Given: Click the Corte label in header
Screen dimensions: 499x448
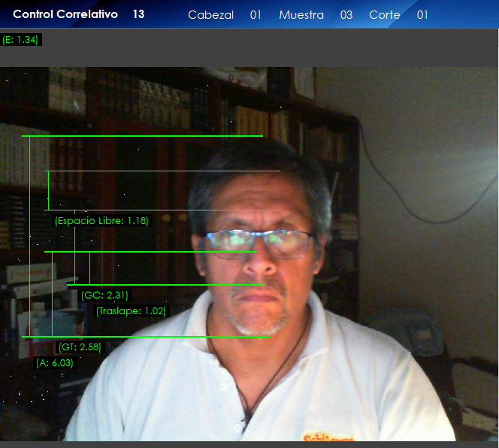Looking at the screenshot, I should (x=384, y=15).
